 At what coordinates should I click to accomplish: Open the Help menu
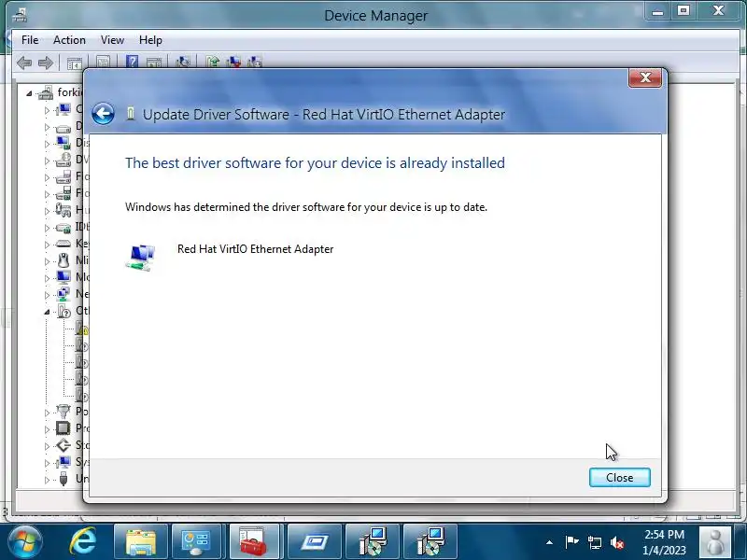coord(150,40)
